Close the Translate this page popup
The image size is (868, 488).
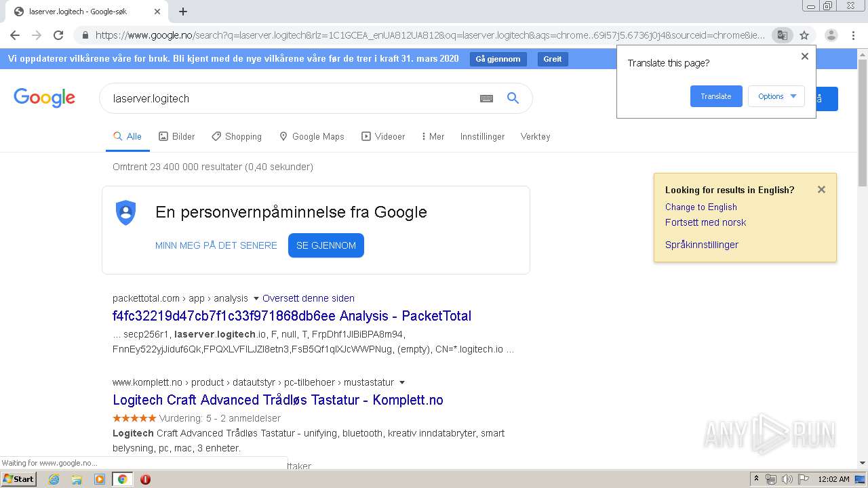805,56
